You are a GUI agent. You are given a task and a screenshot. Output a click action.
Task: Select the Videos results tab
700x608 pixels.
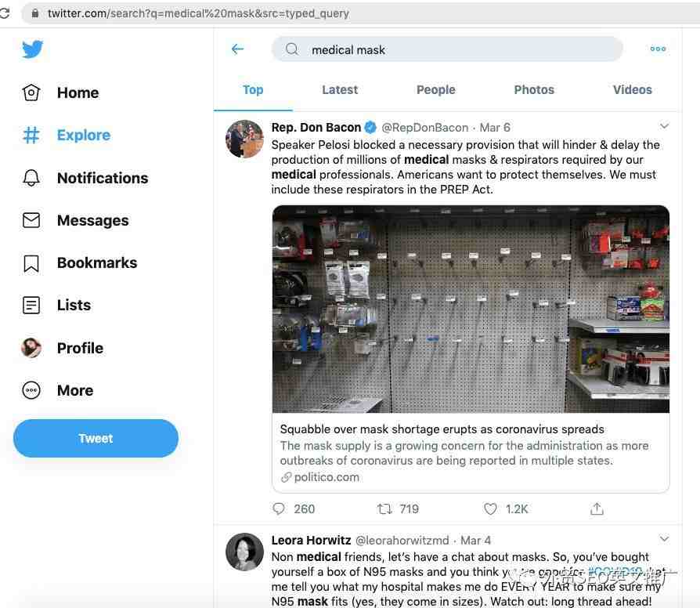[632, 90]
